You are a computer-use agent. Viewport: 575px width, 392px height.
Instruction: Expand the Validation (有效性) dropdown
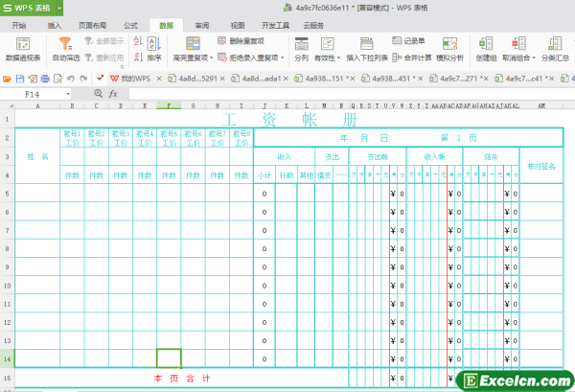point(336,58)
